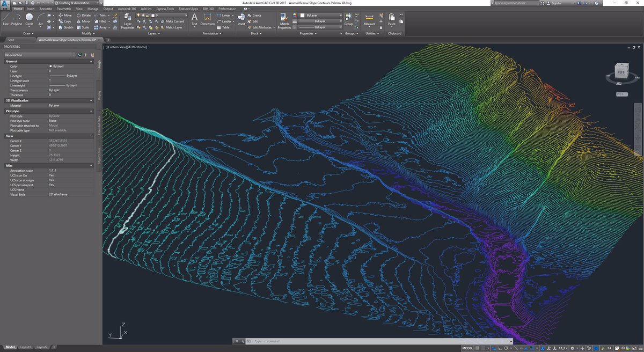
Task: Expand the Annotation panel
Action: tap(213, 33)
